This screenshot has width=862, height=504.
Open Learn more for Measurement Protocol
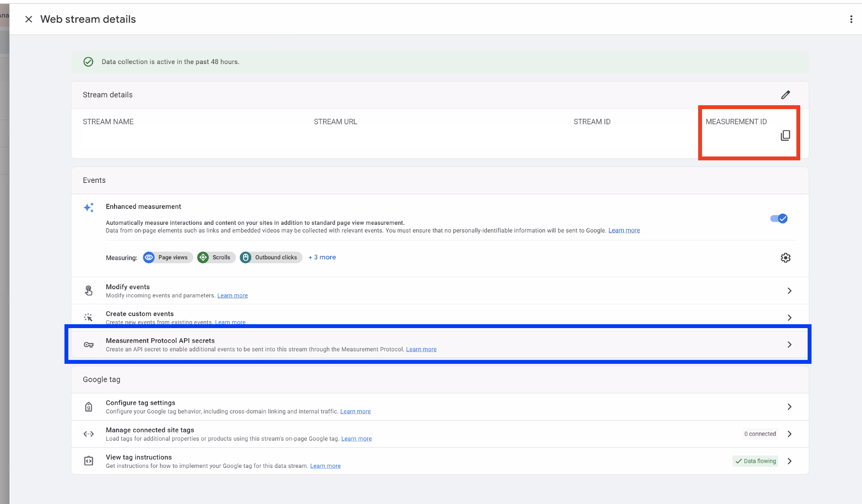(421, 349)
